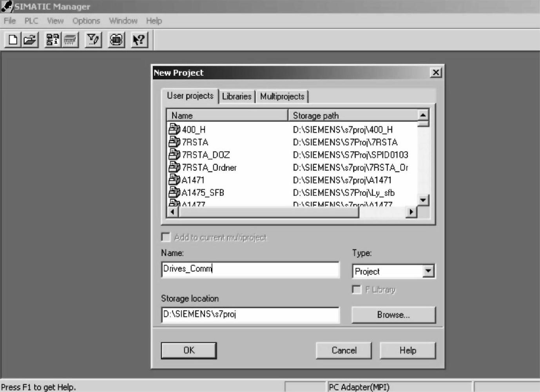
Task: Close the New Project dialog
Action: click(436, 72)
